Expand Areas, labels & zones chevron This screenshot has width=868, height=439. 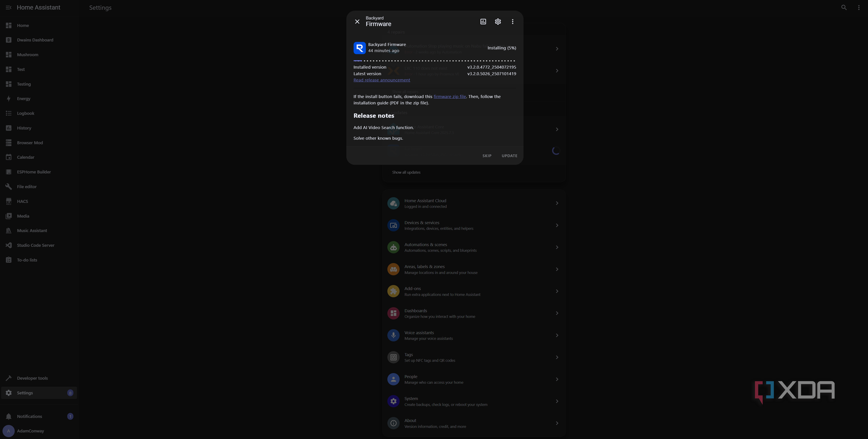point(557,269)
